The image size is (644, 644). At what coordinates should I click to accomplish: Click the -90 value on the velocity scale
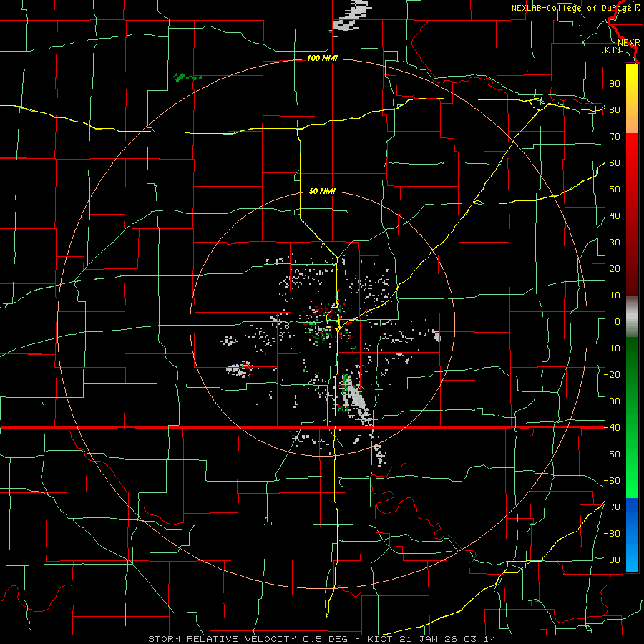pos(612,560)
